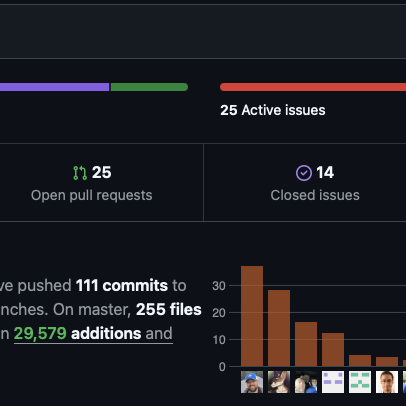Open the purple identicon contributor avatar
This screenshot has width=406, height=406.
point(333,382)
